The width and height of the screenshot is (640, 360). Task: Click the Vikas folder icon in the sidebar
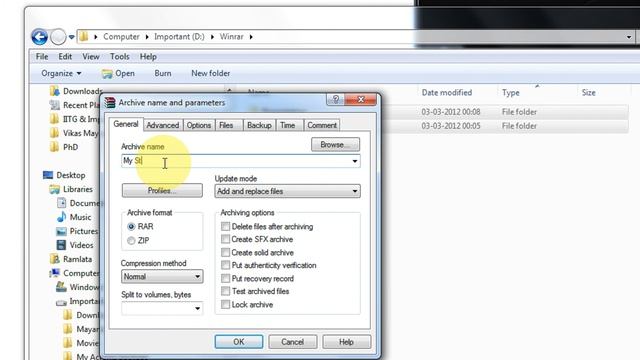[55, 133]
